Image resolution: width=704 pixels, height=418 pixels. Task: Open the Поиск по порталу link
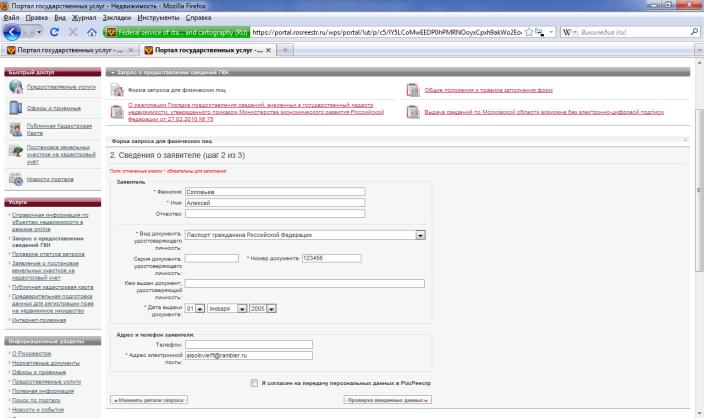(36, 400)
